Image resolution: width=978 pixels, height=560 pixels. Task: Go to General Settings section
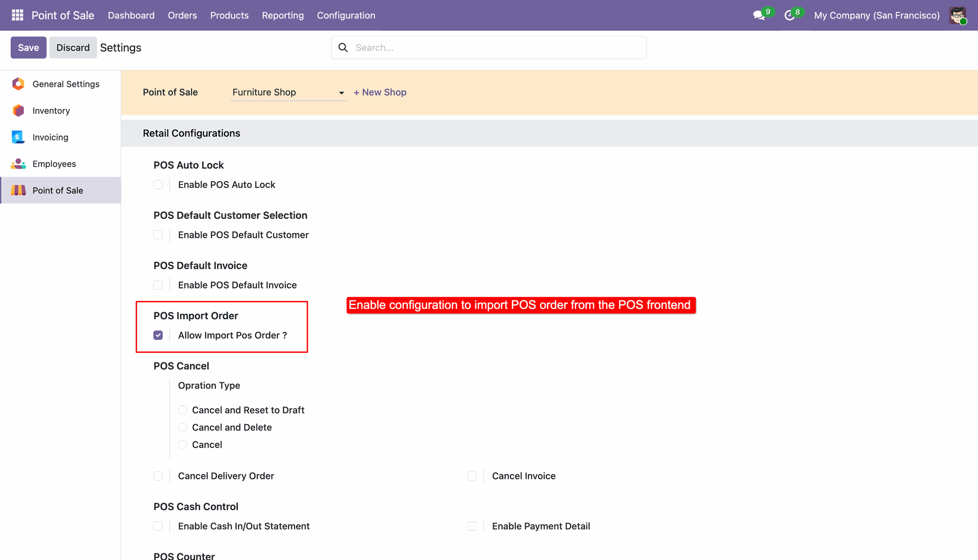61,84
